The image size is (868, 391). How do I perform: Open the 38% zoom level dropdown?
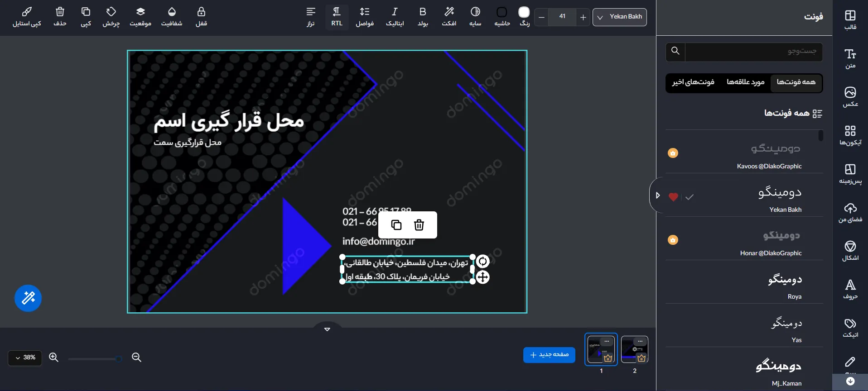25,358
